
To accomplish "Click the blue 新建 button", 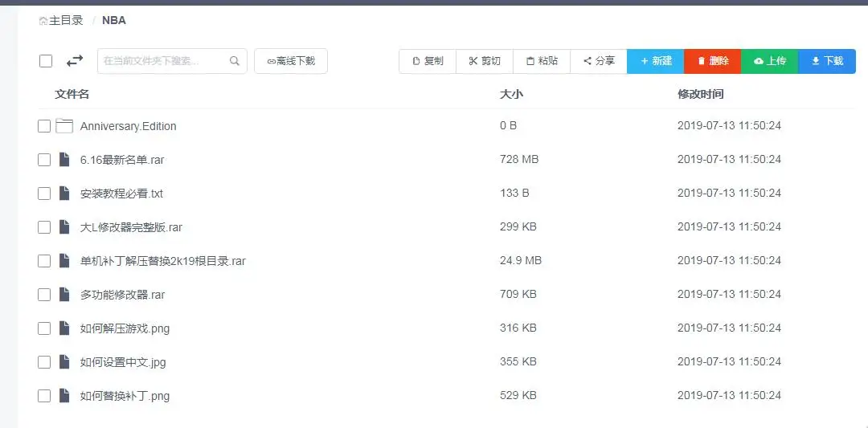I will [656, 61].
